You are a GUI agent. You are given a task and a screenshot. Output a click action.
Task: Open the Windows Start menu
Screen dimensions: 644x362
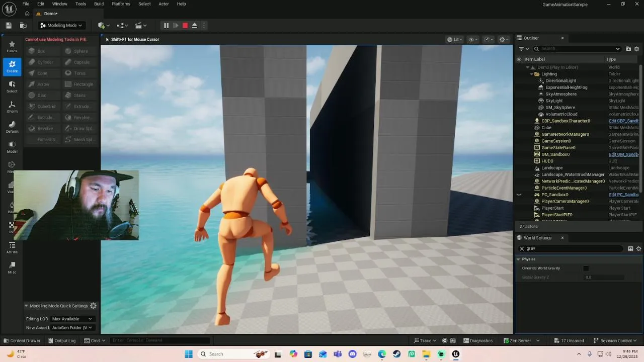pos(189,354)
